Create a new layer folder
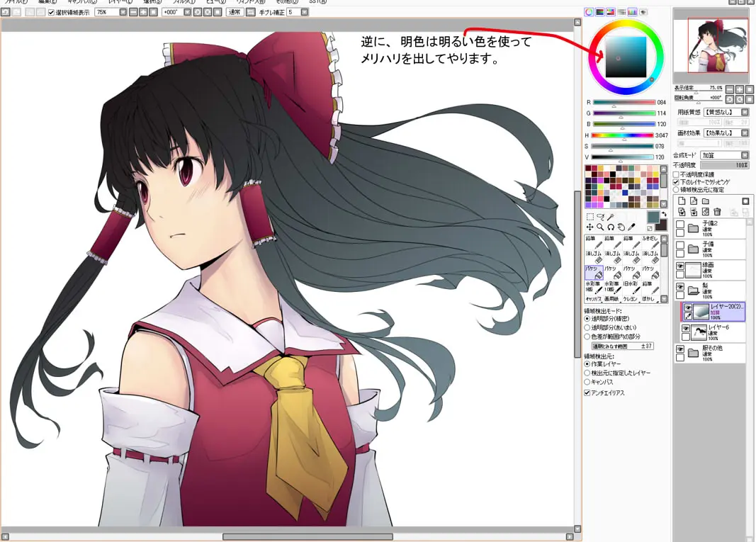Viewport: 756px width, 542px height. point(706,201)
